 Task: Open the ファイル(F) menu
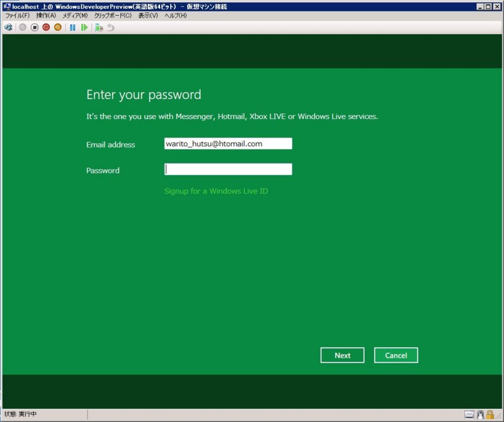click(x=18, y=15)
